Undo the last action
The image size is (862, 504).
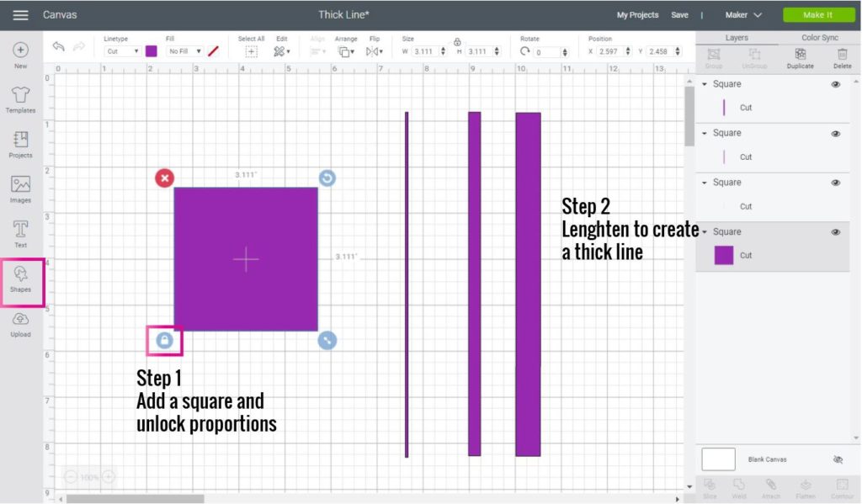(58, 46)
